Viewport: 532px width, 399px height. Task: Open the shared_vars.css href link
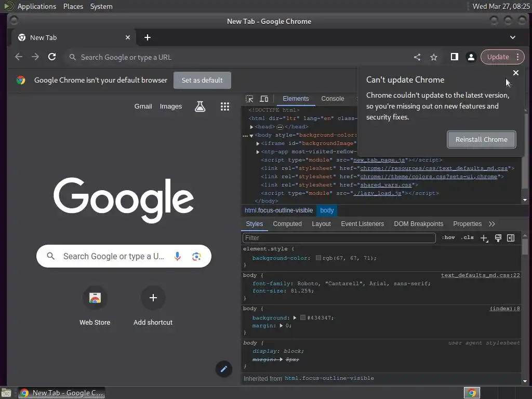click(x=386, y=185)
